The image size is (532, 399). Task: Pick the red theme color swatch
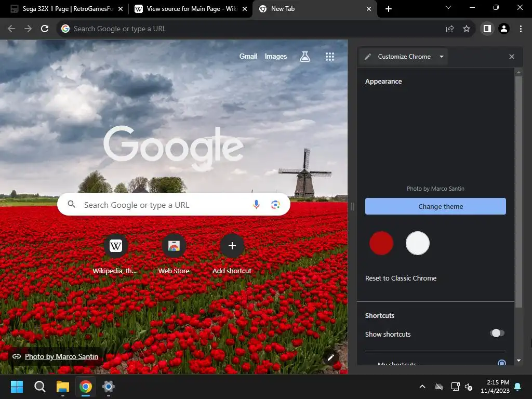coord(381,243)
